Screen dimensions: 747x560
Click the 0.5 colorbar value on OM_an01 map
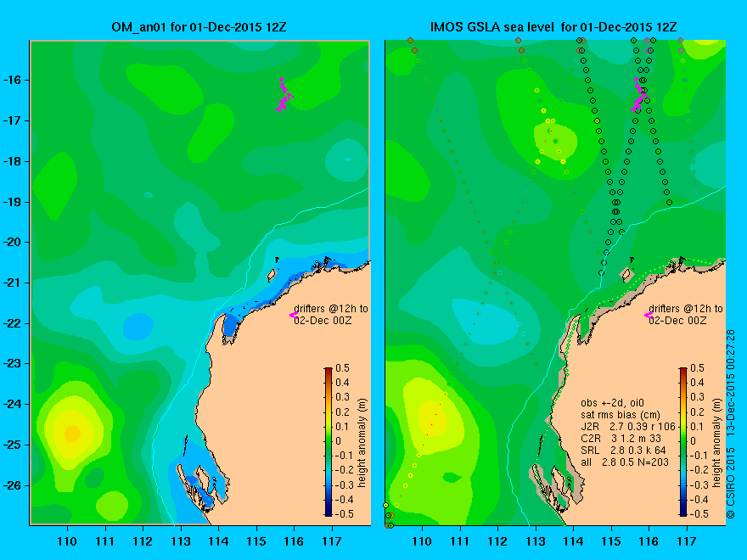342,368
